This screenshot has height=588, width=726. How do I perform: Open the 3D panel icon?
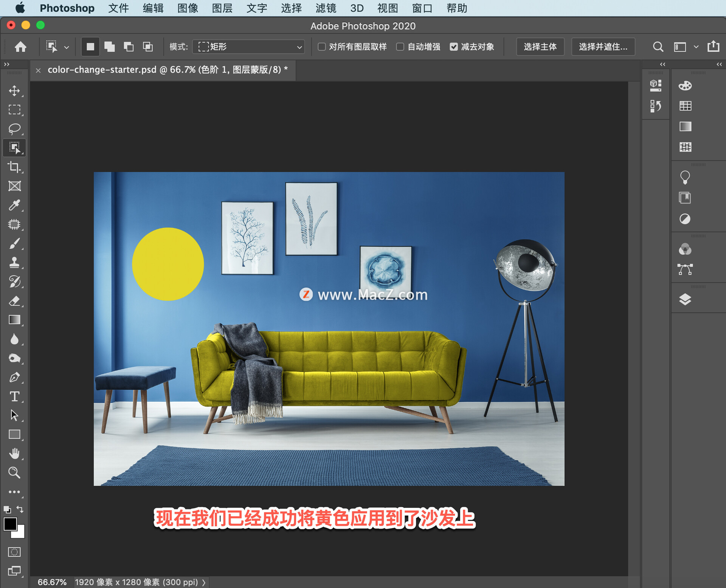pos(655,86)
